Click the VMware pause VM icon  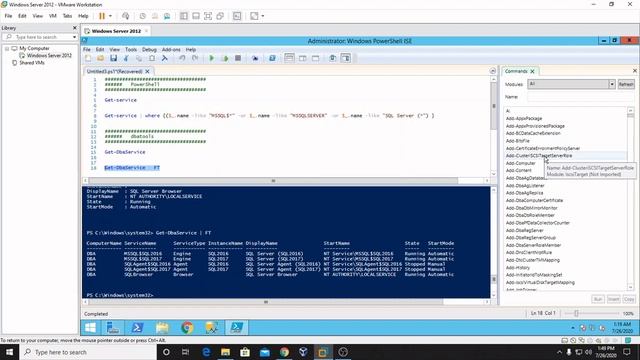pos(102,16)
